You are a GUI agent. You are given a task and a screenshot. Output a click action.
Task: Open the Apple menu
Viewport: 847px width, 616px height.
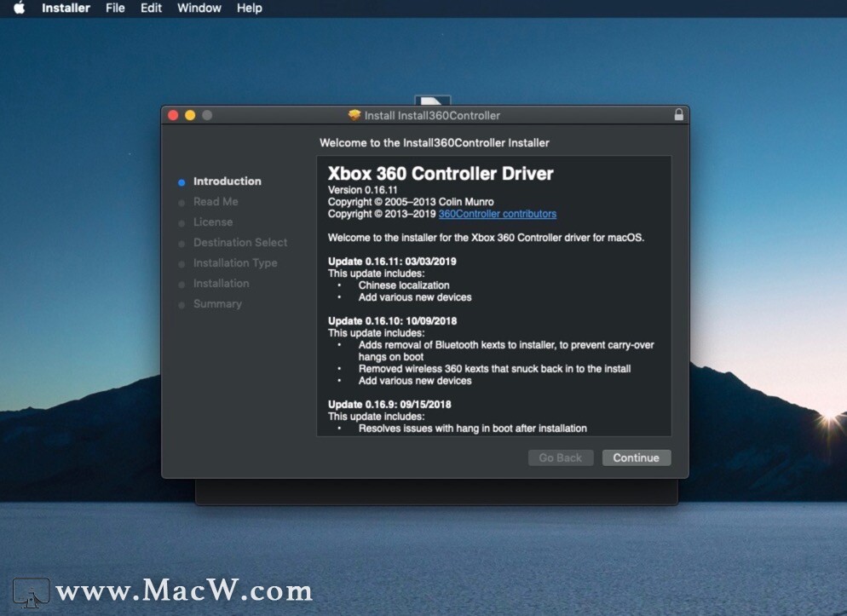point(20,9)
